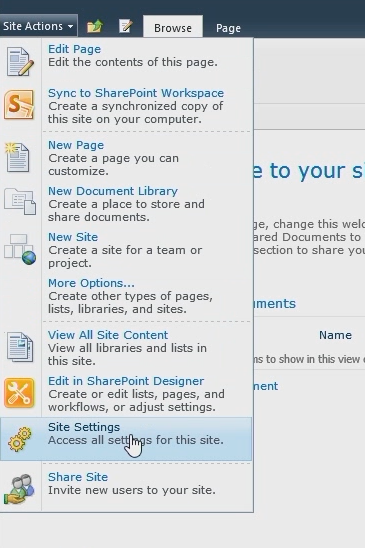Click the Edit page toolbar icon
Screen dimensions: 365x548
point(126,26)
